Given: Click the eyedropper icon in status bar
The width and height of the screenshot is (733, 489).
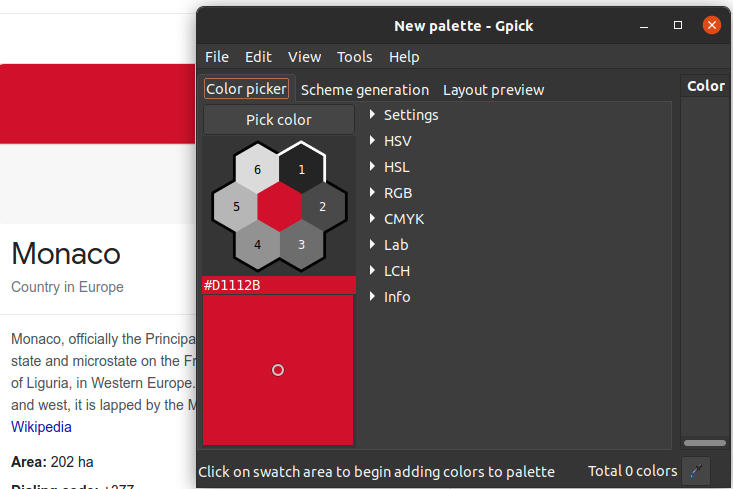Looking at the screenshot, I should (x=696, y=470).
